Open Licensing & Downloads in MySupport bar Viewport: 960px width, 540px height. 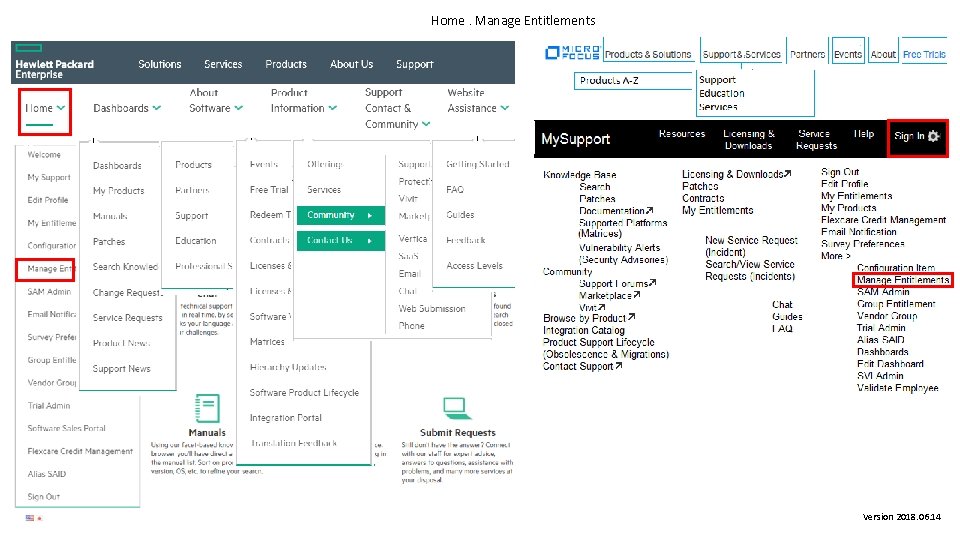point(749,140)
